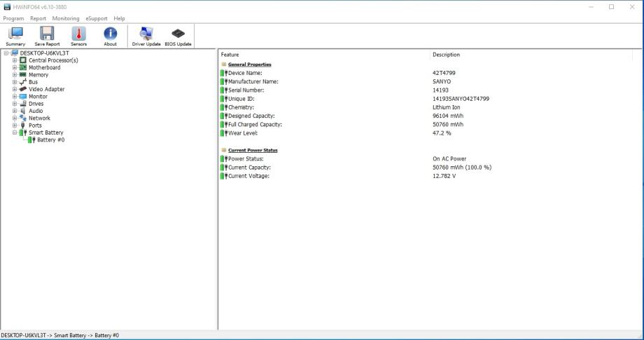Open the eSupport menu

point(97,18)
